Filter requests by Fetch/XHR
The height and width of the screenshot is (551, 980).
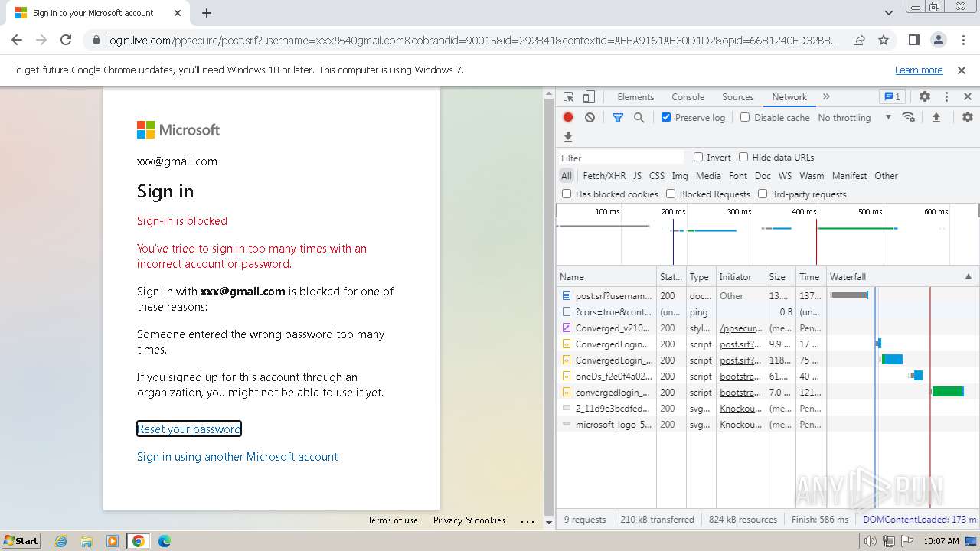point(604,176)
